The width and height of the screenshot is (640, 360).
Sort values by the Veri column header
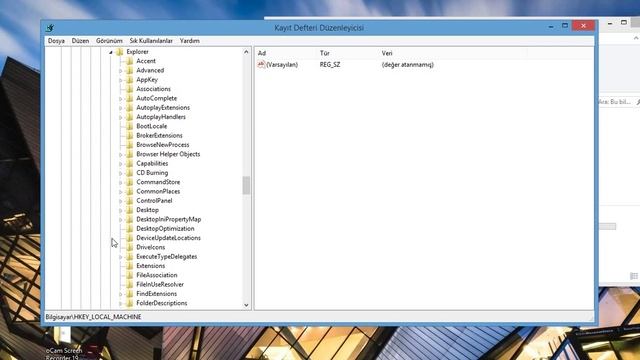(x=453, y=53)
